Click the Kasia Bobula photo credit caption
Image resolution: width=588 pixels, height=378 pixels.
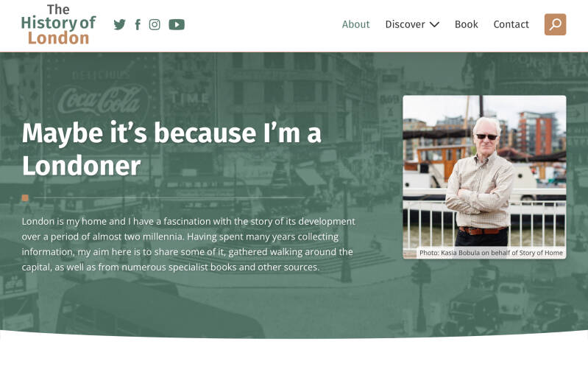point(491,253)
